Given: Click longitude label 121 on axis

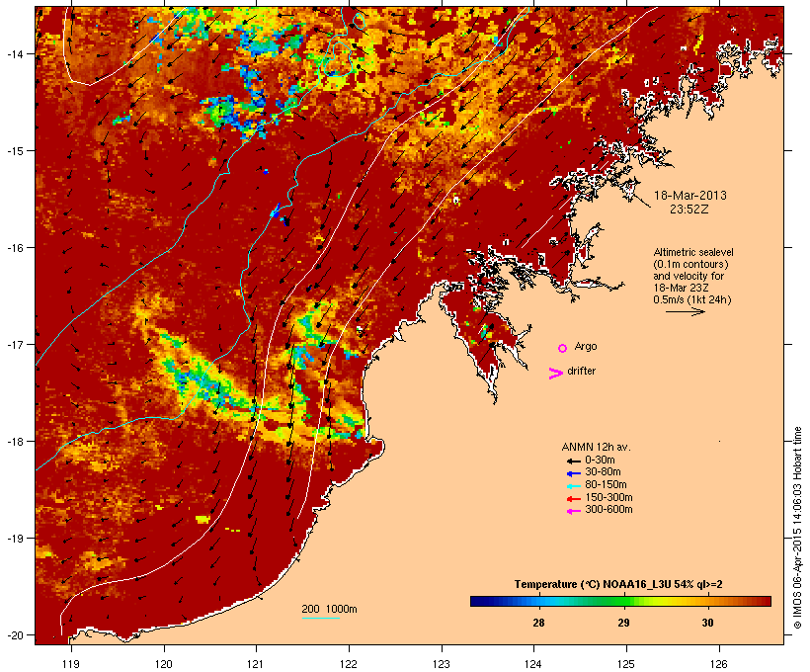Looking at the screenshot, I should pyautogui.click(x=256, y=664).
